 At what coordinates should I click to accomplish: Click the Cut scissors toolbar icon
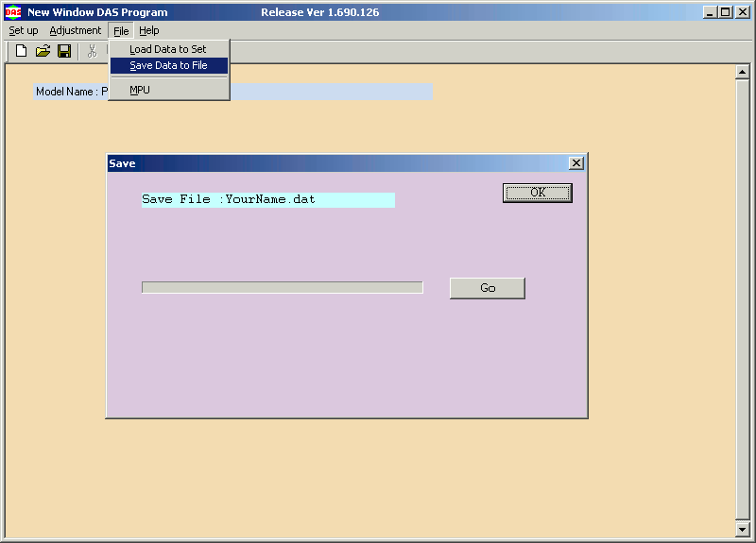(92, 51)
